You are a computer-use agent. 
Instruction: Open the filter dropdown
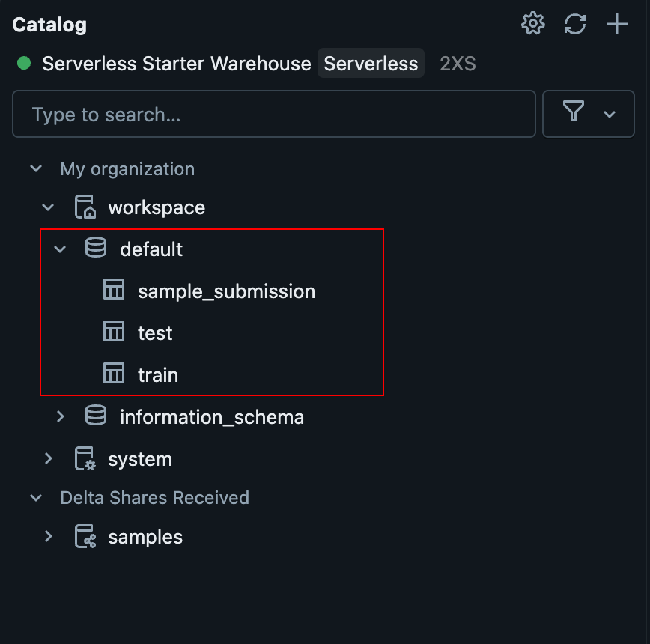tap(589, 114)
